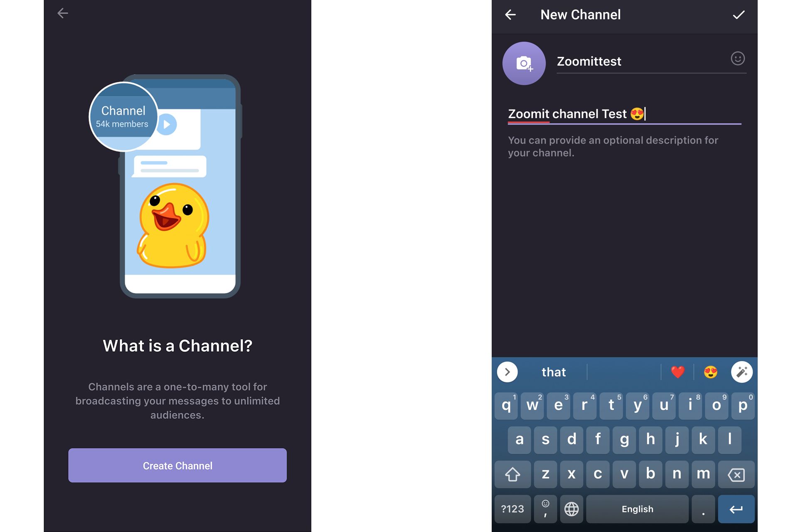Go back from the New Channel screen
The height and width of the screenshot is (532, 798).
tap(510, 15)
